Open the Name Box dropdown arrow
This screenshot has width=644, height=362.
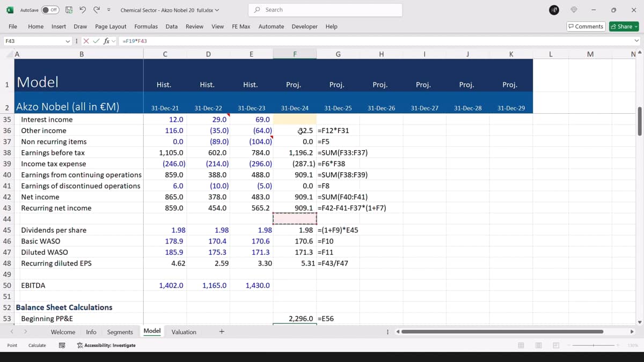[68, 41]
